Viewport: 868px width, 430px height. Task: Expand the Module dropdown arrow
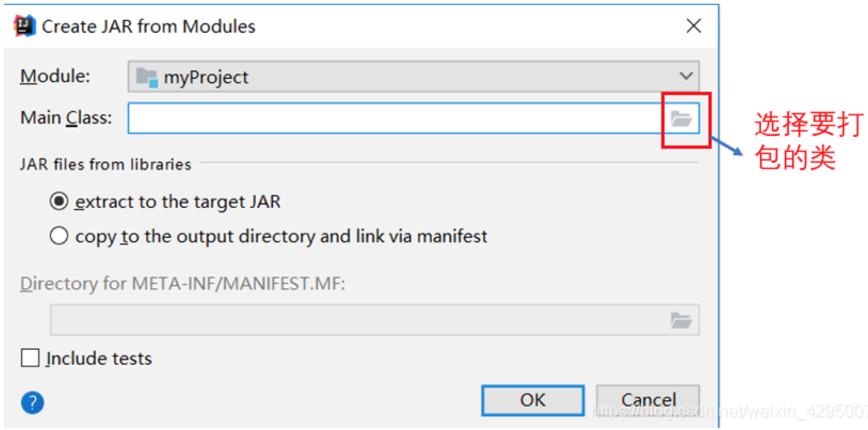[686, 76]
